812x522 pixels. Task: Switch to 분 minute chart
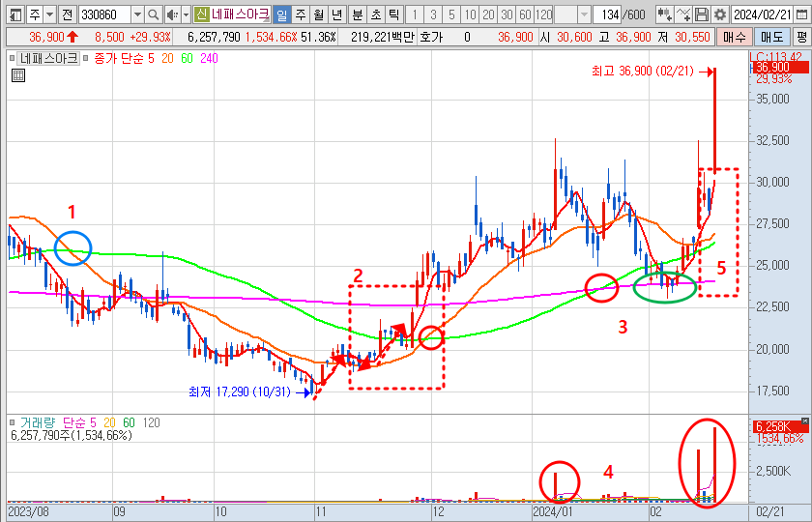(358, 14)
